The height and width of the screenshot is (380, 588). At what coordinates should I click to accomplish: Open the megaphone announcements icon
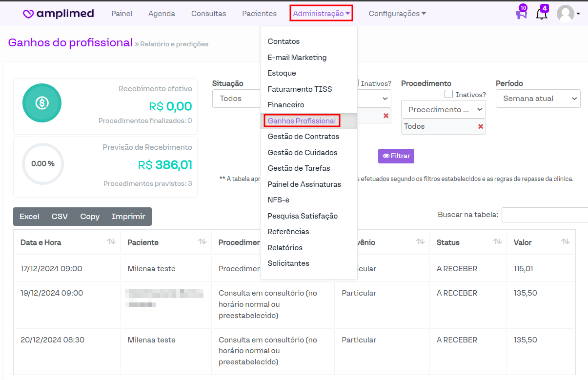point(521,13)
